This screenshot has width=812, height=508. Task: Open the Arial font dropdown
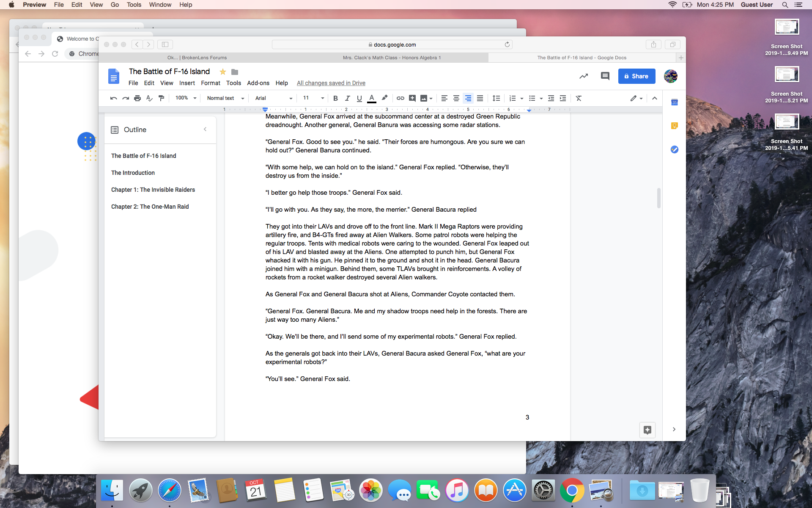274,98
